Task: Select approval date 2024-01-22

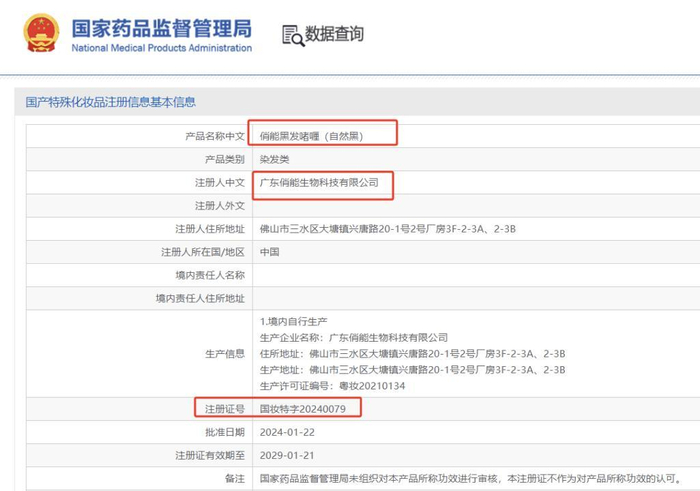Action: coord(287,432)
